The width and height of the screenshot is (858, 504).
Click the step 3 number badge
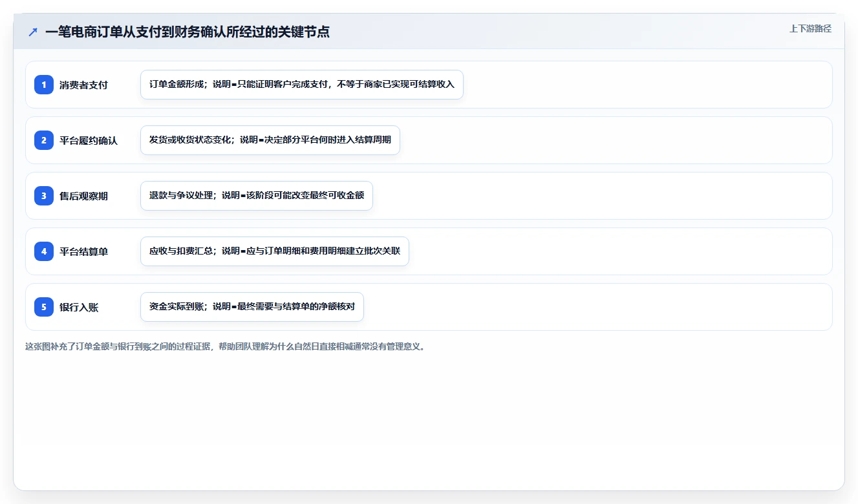coord(44,196)
